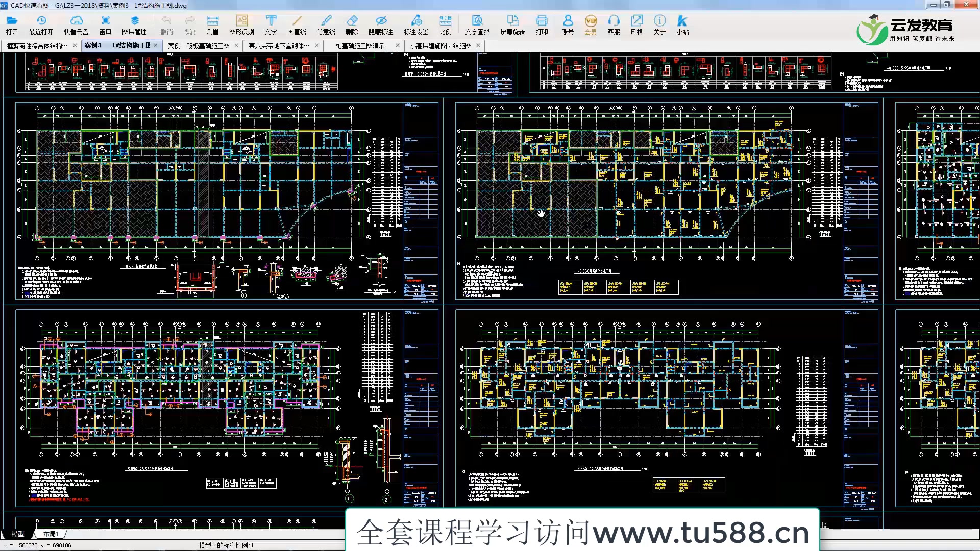The width and height of the screenshot is (980, 551).
Task: Open the 窗口 window options
Action: 105,23
